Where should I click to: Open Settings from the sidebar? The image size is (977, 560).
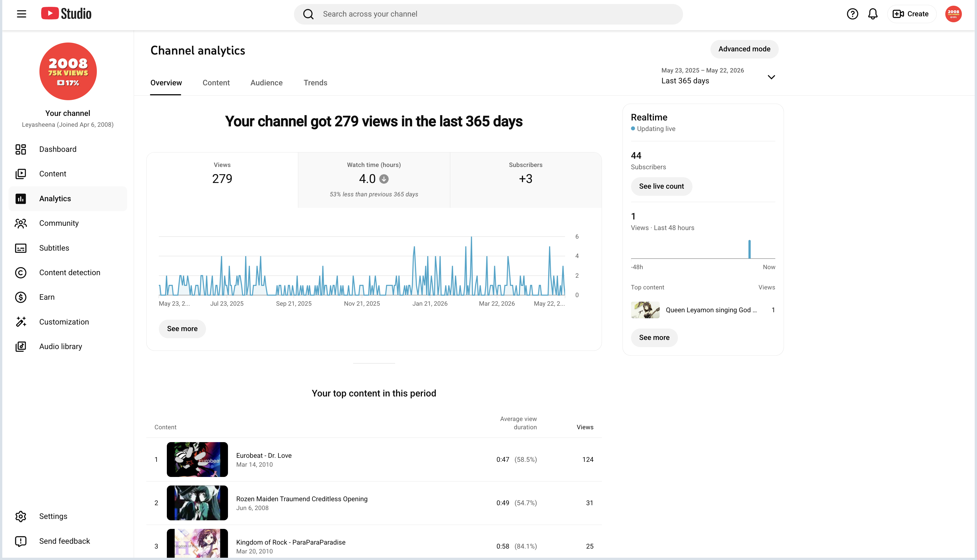coord(68,517)
